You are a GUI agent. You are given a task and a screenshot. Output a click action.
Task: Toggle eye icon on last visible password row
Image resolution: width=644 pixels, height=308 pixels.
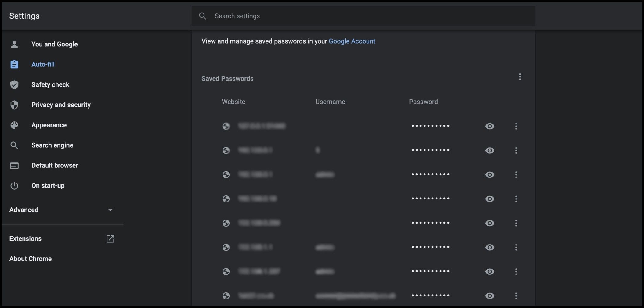click(490, 296)
